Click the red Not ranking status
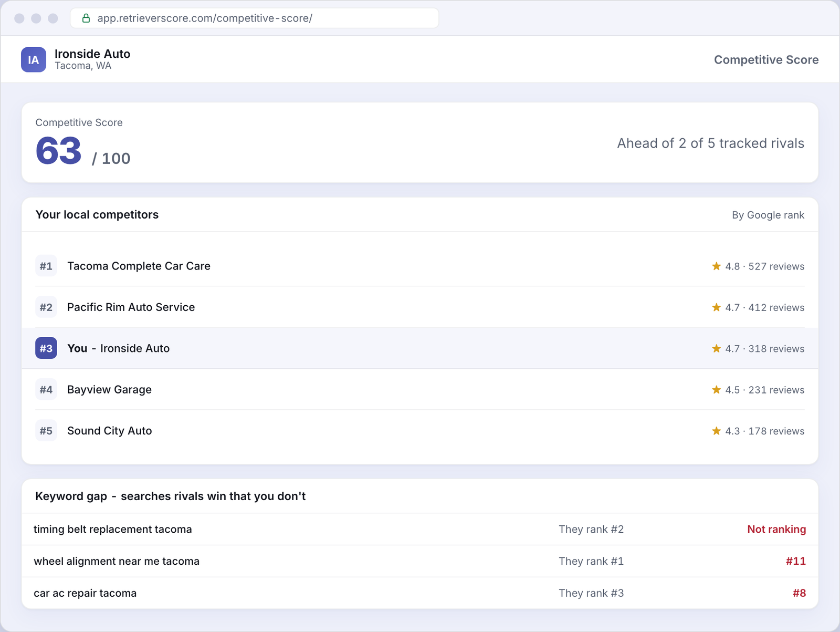The width and height of the screenshot is (840, 632). tap(776, 529)
